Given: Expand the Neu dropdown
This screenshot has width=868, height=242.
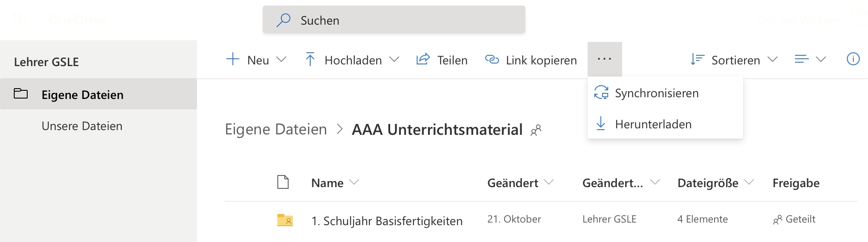Looking at the screenshot, I should pyautogui.click(x=281, y=60).
